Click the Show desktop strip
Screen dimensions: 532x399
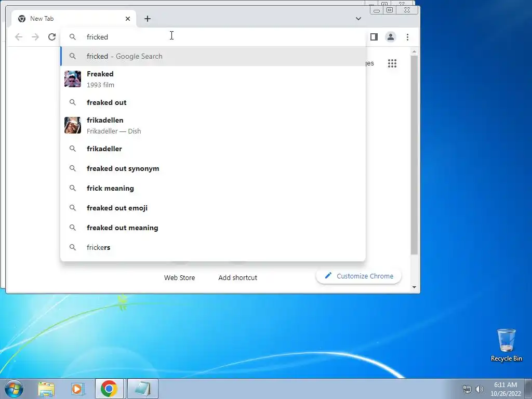(x=528, y=389)
